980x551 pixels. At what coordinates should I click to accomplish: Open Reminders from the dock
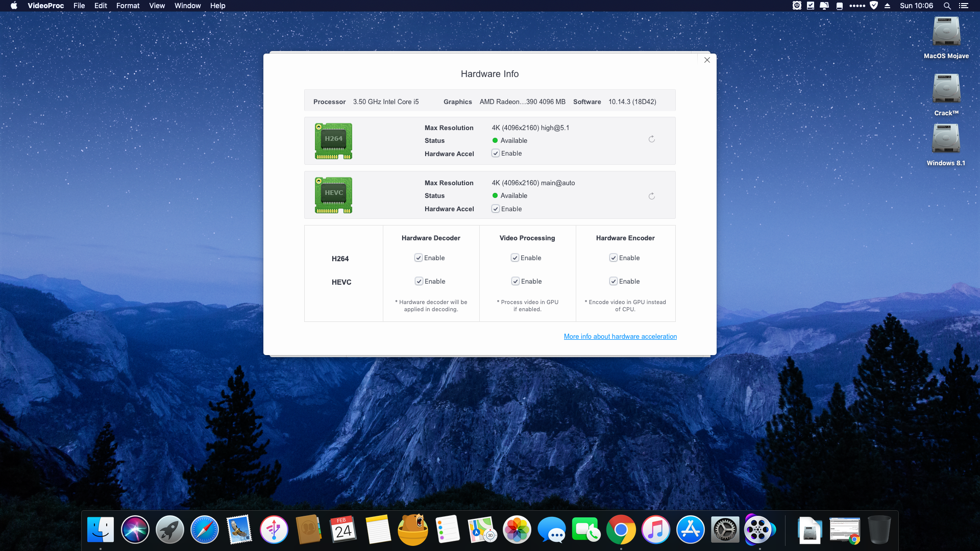coord(448,530)
